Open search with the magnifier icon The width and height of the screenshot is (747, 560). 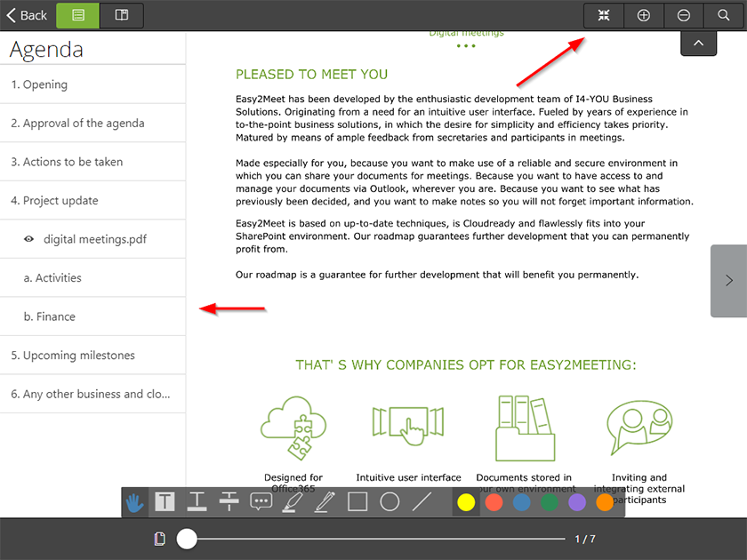(x=724, y=15)
